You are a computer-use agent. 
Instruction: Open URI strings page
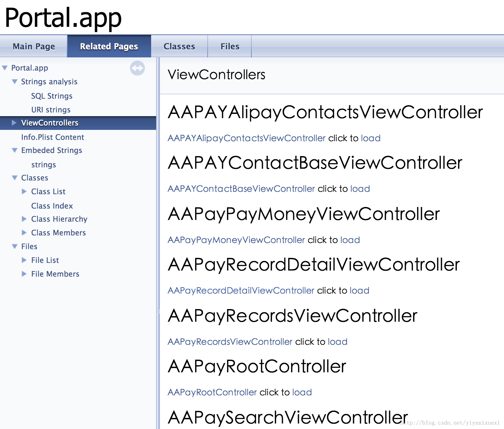coord(51,110)
